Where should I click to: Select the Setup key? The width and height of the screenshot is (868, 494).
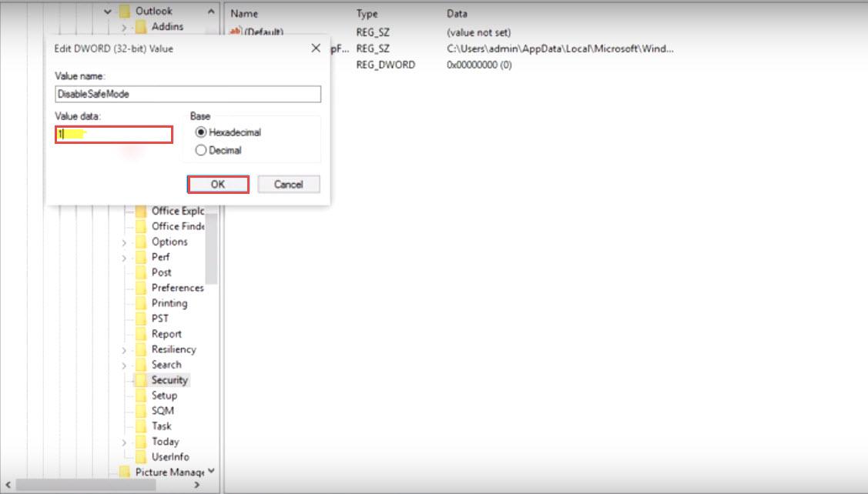pyautogui.click(x=164, y=396)
